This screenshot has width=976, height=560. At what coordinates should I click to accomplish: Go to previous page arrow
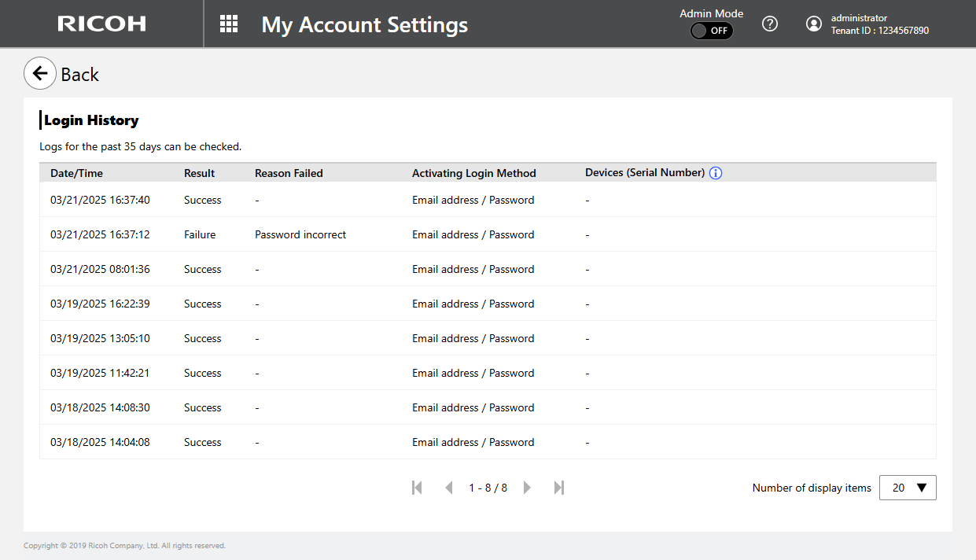pyautogui.click(x=449, y=488)
